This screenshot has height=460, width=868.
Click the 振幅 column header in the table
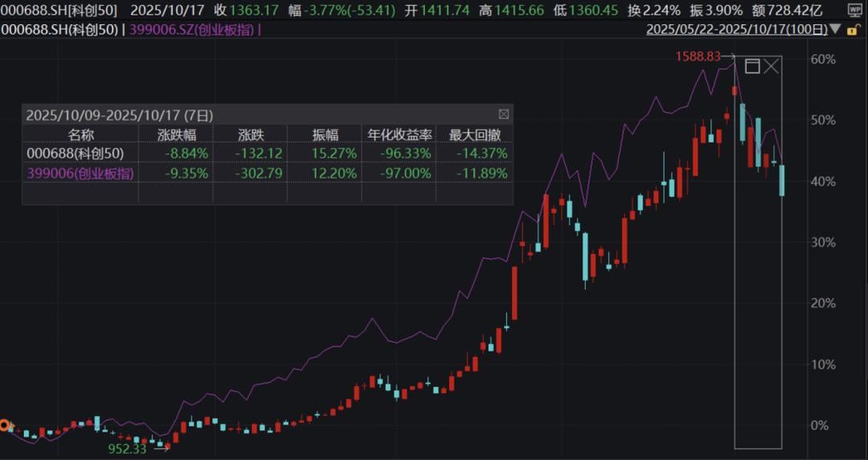[325, 134]
